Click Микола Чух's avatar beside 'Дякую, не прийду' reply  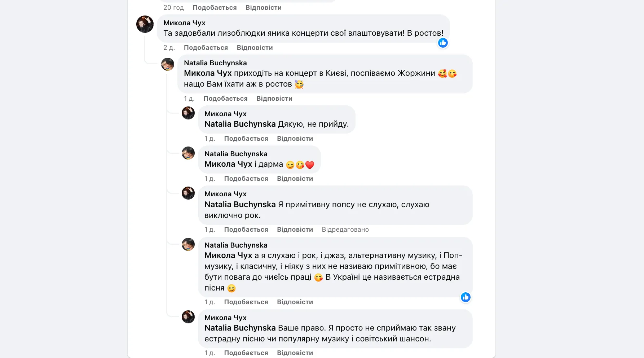coord(188,113)
